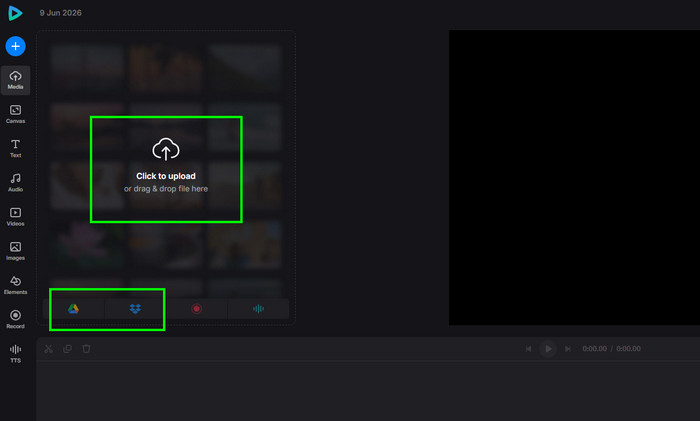Open the TTS text-to-speech tool
Viewport: 700px width, 421px height.
[16, 354]
